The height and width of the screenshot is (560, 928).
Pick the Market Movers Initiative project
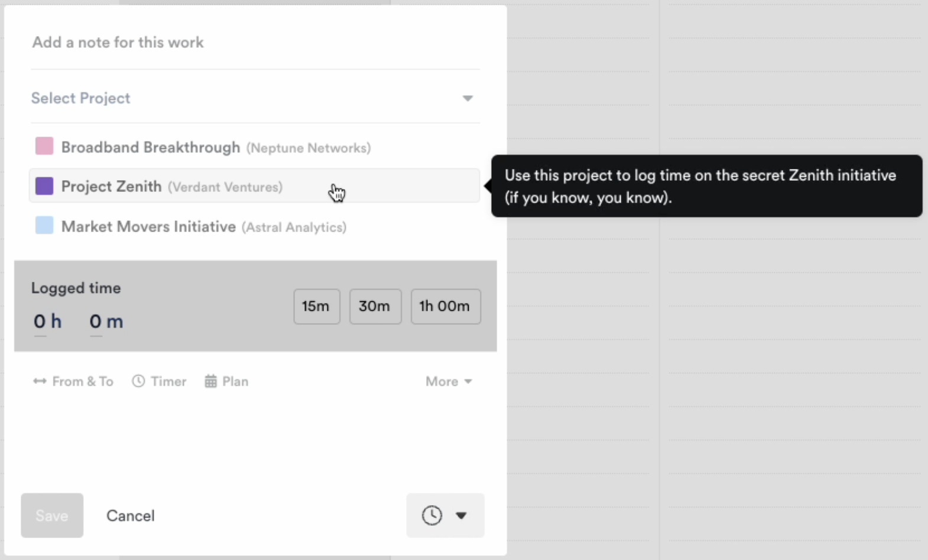148,227
